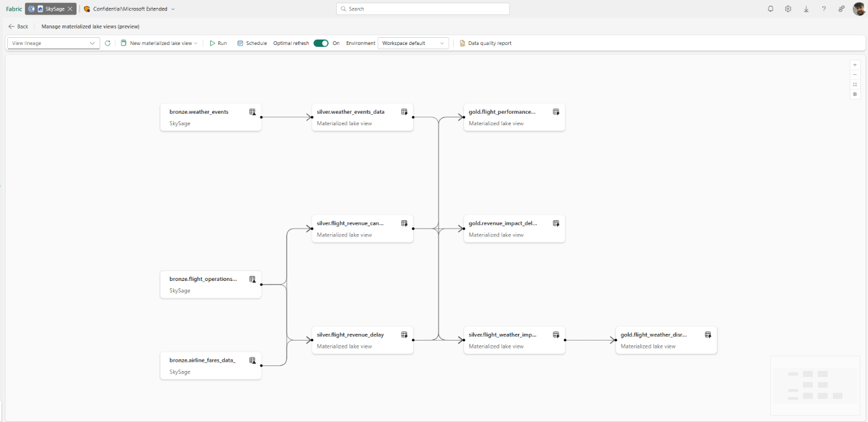Click table icon on gold.flight_weather_disr node
The height and width of the screenshot is (422, 868).
coord(708,334)
